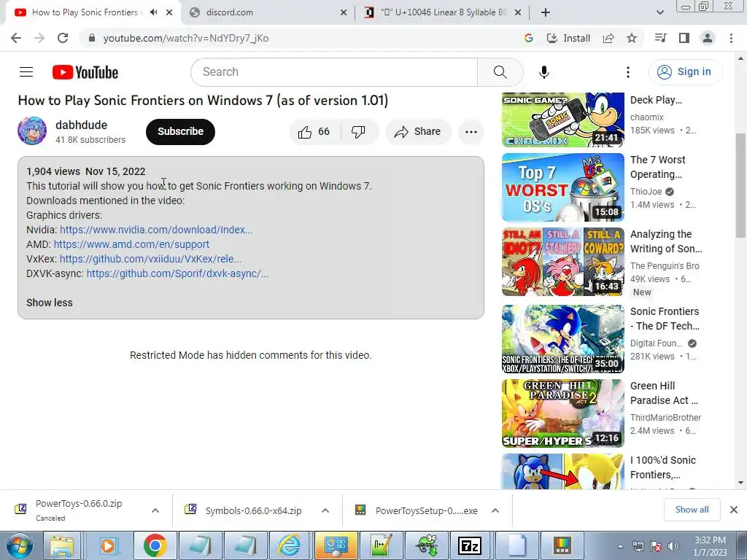
Task: Click the volume icon in system tray
Action: click(673, 546)
